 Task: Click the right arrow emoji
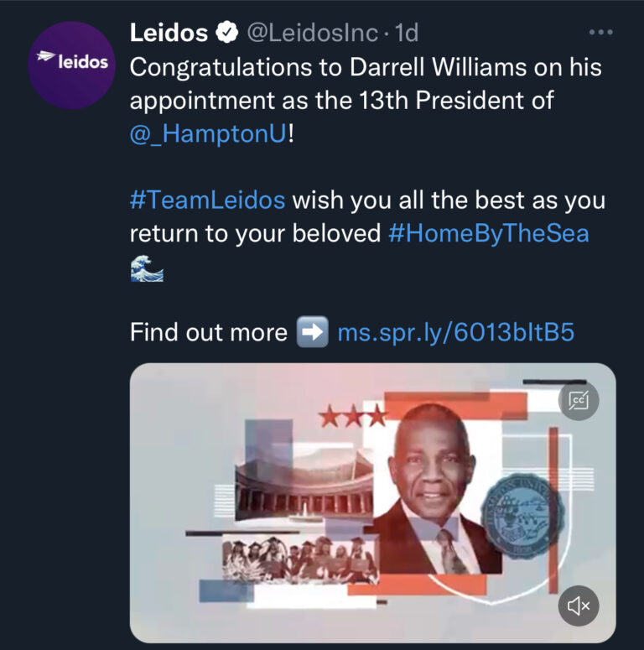point(312,333)
